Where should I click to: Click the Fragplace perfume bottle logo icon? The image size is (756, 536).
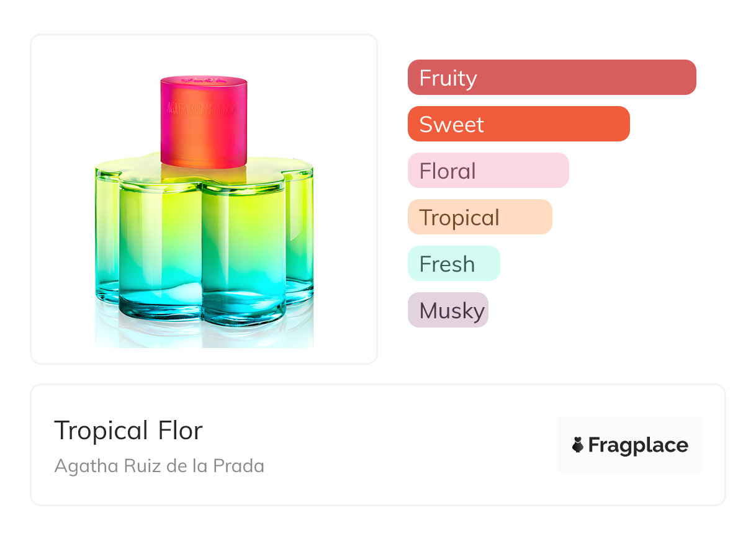pyautogui.click(x=578, y=445)
